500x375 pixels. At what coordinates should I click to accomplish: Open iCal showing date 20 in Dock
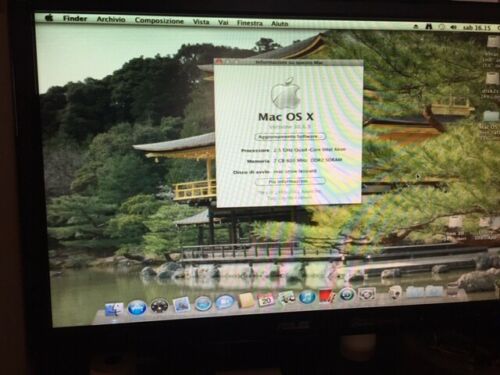266,300
